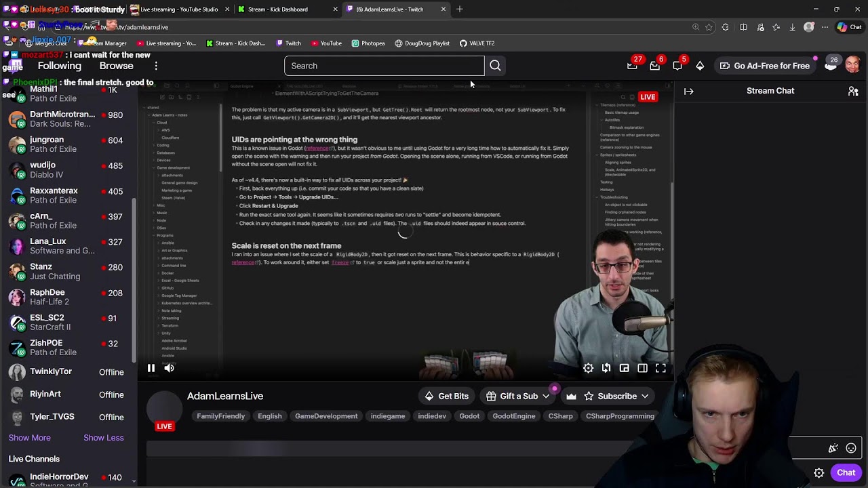Open browser settings and more menu

pos(825,27)
